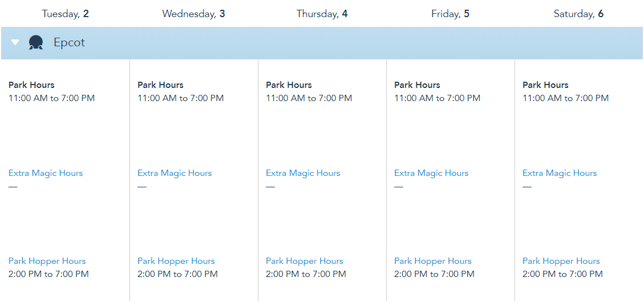Image resolution: width=644 pixels, height=301 pixels.
Task: Click Tuesday's Park Hours heading
Action: click(31, 85)
